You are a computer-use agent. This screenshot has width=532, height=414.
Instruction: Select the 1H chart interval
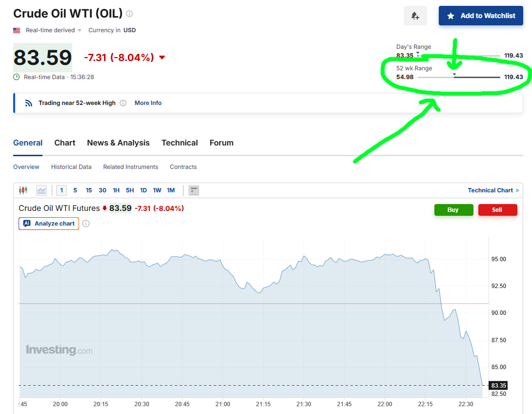(x=116, y=190)
